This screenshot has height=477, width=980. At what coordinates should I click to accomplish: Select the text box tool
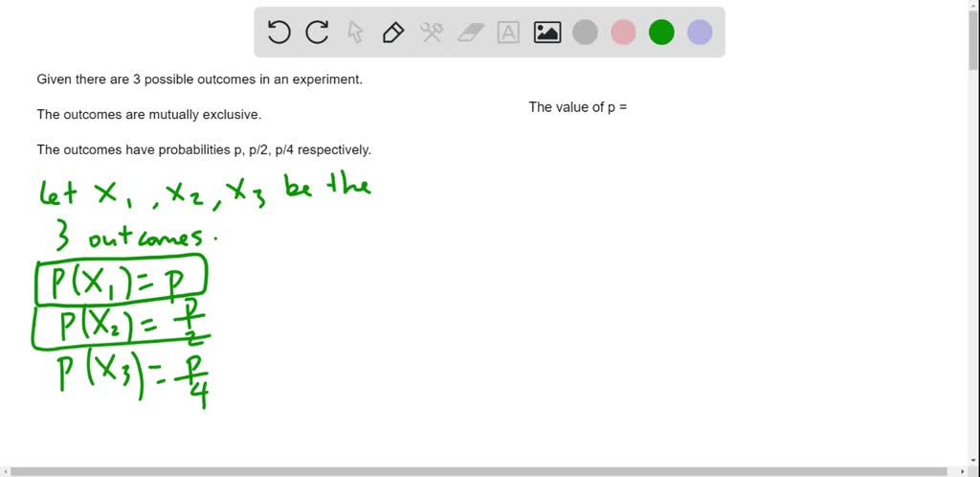[x=508, y=32]
